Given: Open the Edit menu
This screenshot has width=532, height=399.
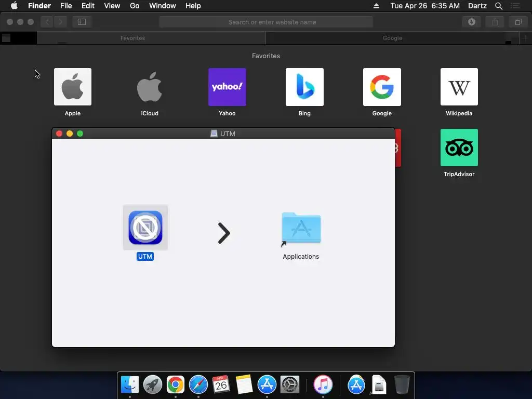Looking at the screenshot, I should tap(88, 6).
